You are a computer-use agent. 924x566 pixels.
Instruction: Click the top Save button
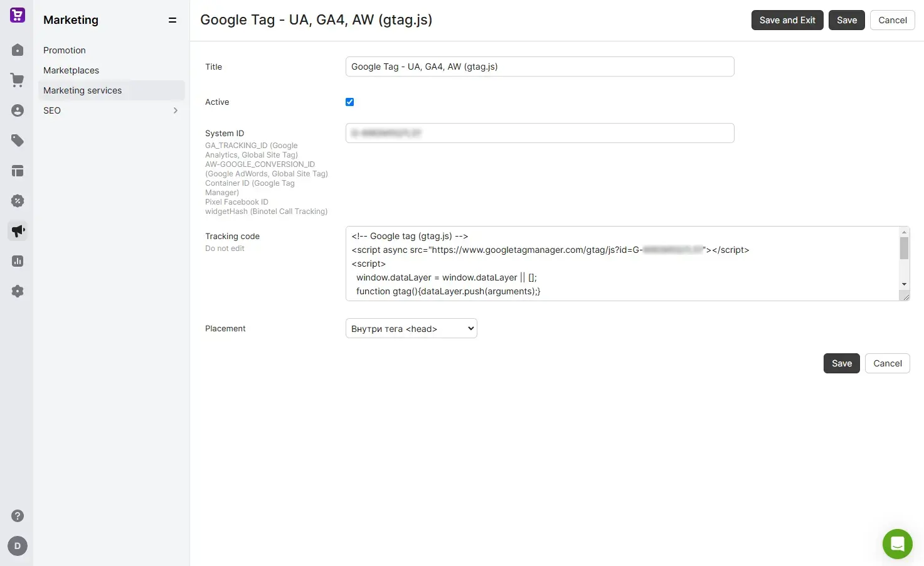tap(847, 20)
